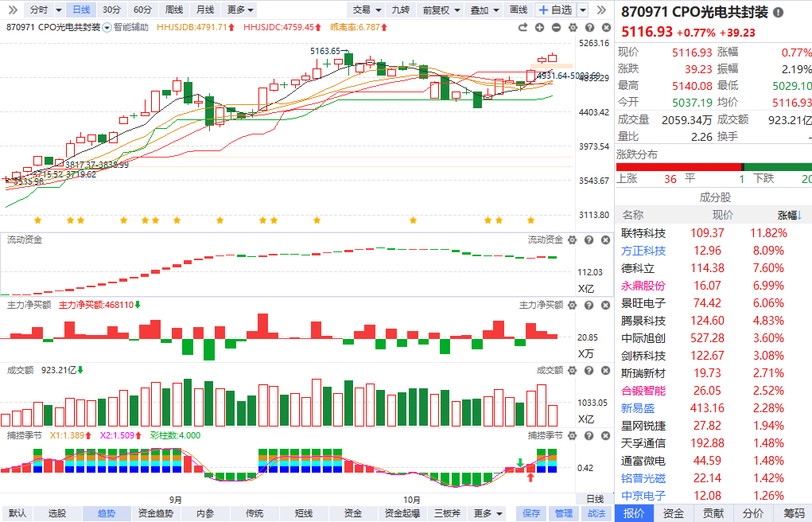
Task: Click the 保存 save button
Action: [531, 513]
